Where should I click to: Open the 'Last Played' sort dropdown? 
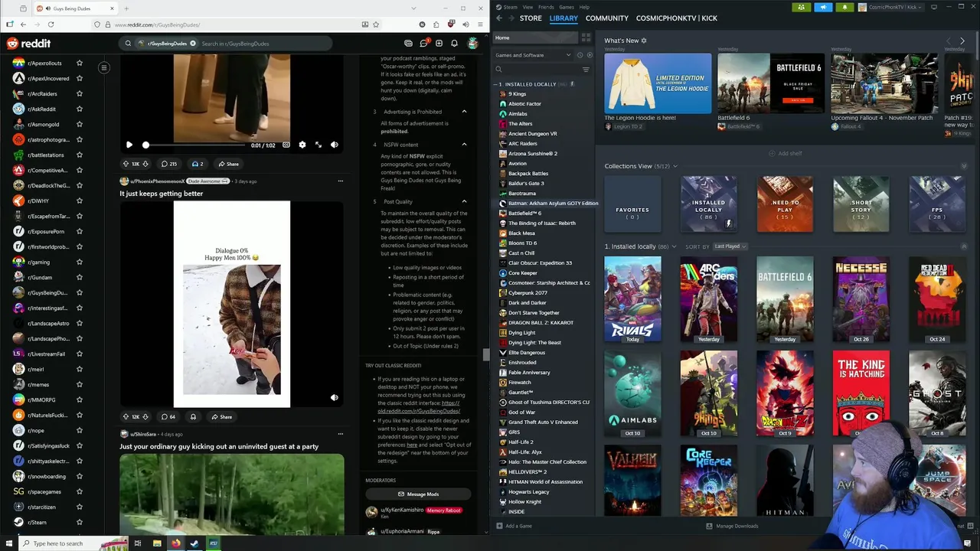[730, 246]
